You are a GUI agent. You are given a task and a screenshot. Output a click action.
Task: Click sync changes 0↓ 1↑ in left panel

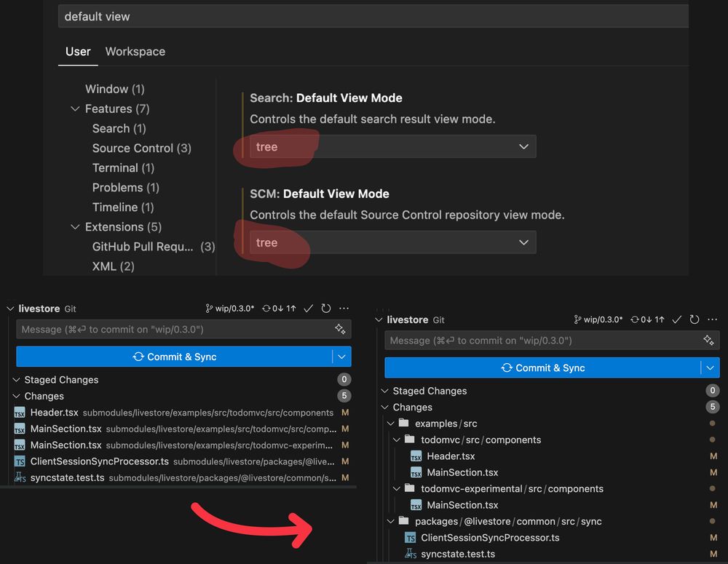[279, 309]
